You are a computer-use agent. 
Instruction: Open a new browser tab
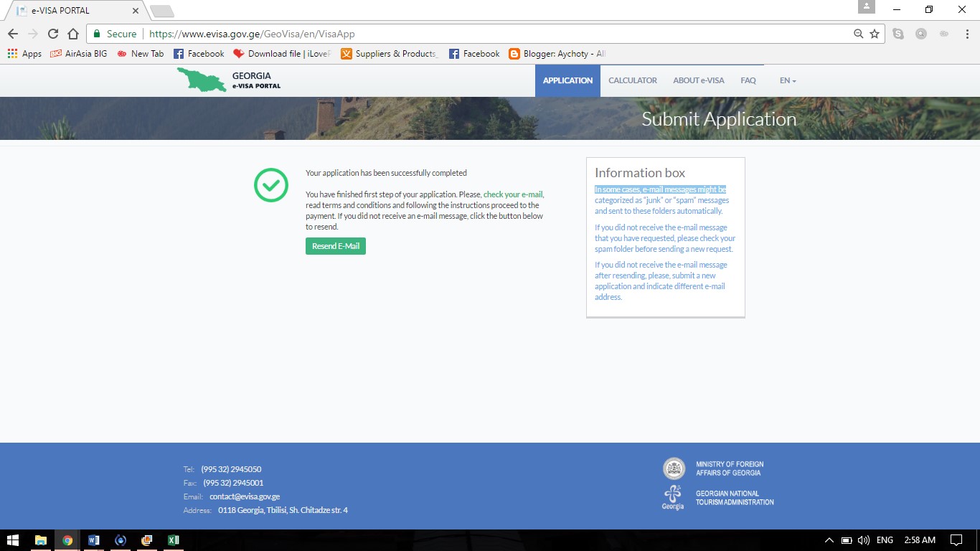click(x=162, y=11)
